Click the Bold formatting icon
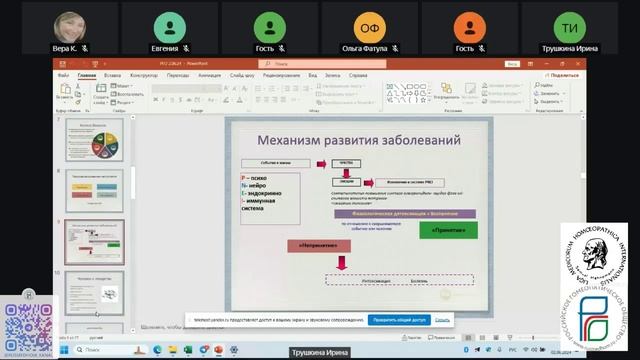640x360 pixels. point(156,100)
